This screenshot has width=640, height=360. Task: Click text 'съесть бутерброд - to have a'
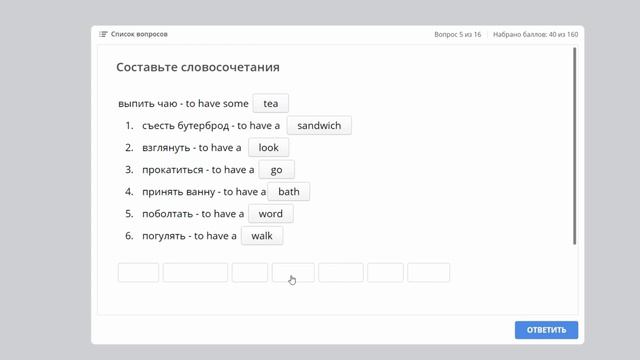pos(211,126)
